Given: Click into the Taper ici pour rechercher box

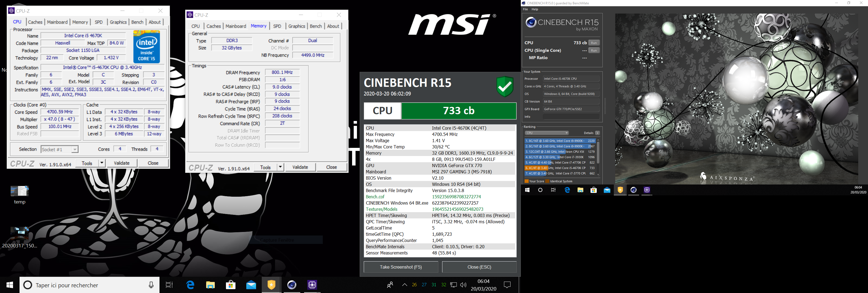Looking at the screenshot, I should [x=89, y=285].
